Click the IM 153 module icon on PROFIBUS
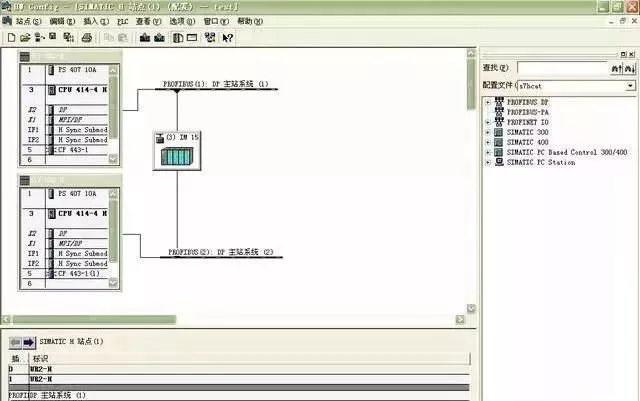640x401 pixels. tap(176, 153)
